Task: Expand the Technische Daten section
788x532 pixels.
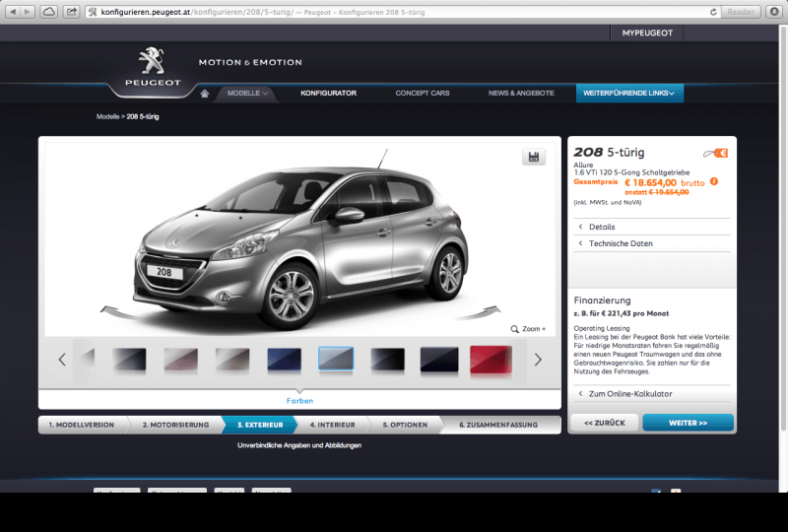Action: click(652, 243)
